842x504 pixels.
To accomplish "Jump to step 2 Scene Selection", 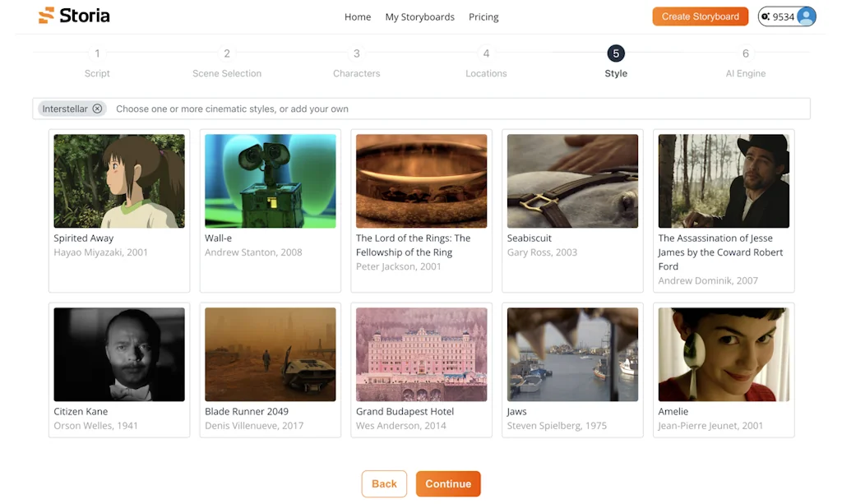I will (227, 54).
